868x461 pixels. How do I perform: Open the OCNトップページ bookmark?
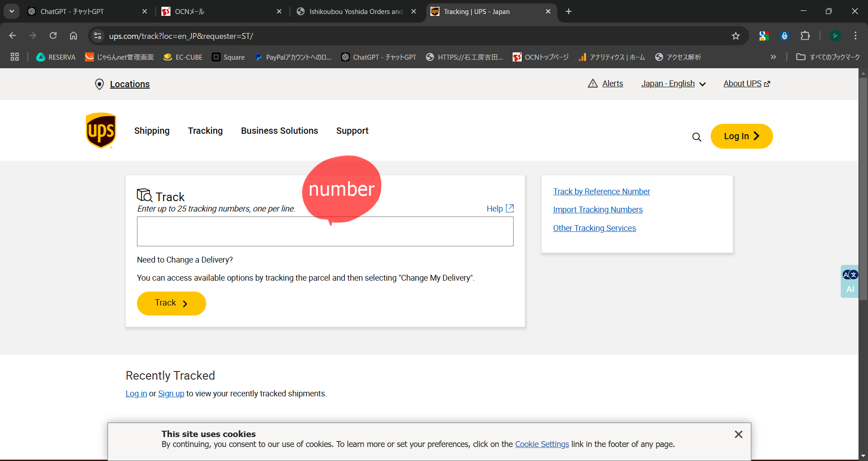[x=541, y=57]
